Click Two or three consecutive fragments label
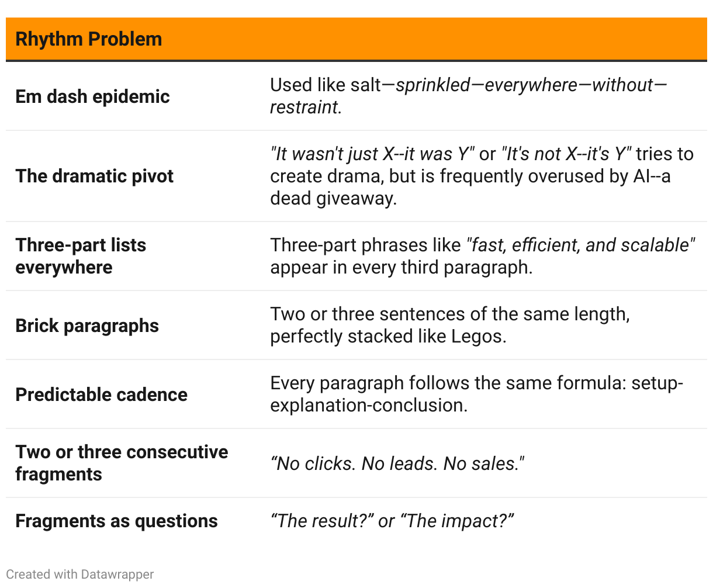The image size is (713, 588). 122,463
